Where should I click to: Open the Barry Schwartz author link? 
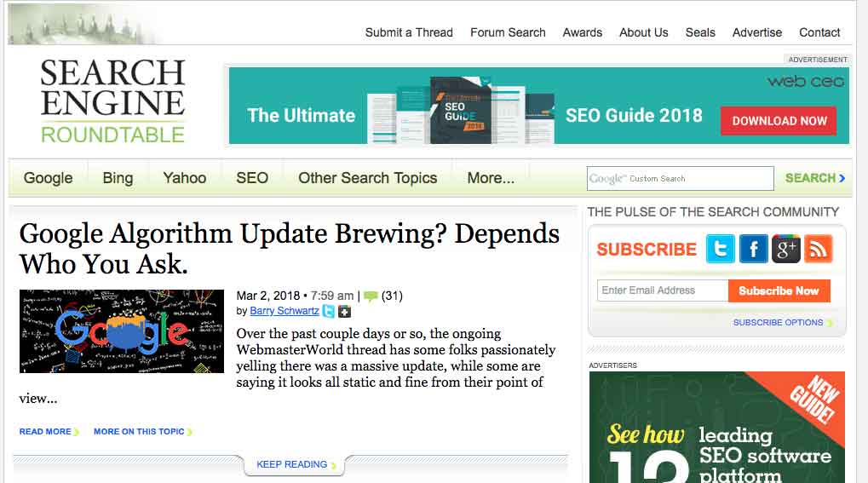pyautogui.click(x=285, y=312)
